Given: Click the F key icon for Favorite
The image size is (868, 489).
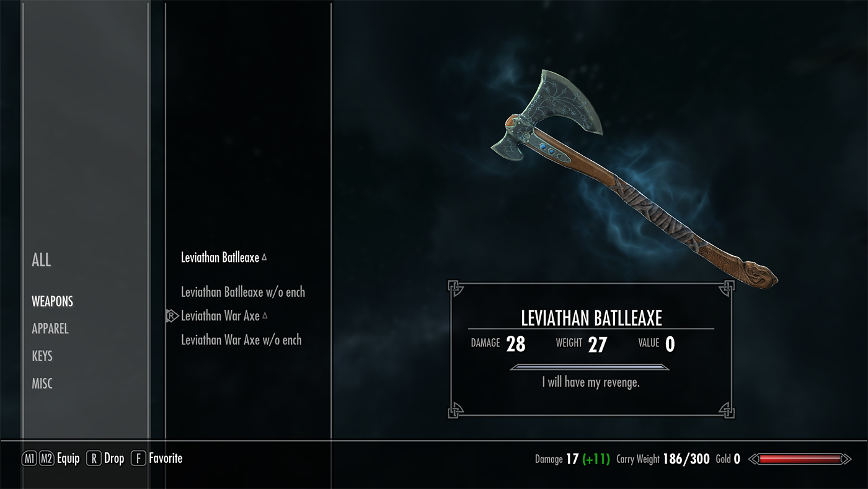Looking at the screenshot, I should [x=138, y=459].
